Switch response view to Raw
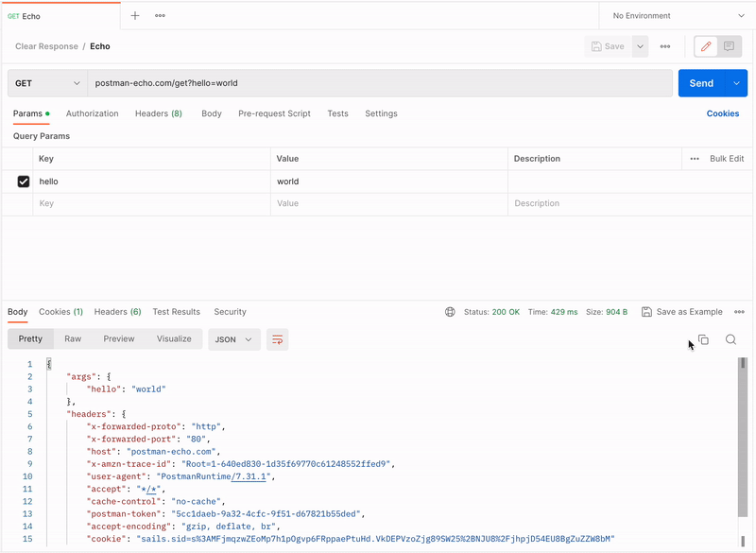 click(x=73, y=338)
